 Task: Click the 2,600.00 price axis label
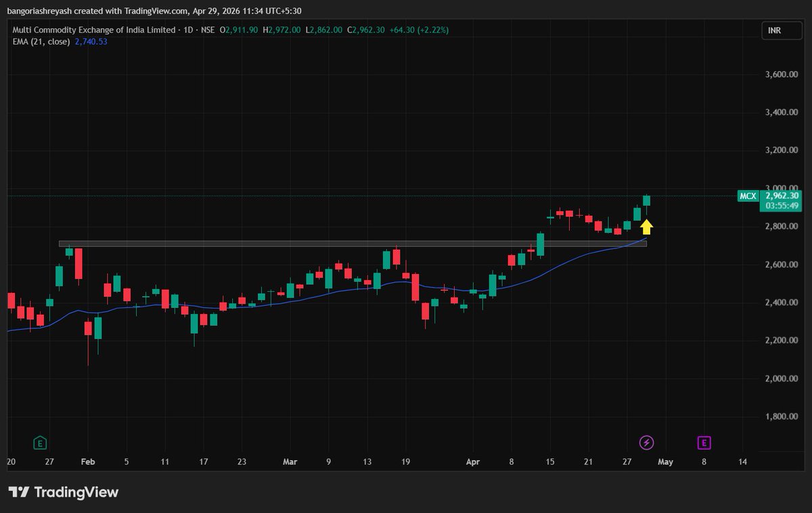pos(782,265)
